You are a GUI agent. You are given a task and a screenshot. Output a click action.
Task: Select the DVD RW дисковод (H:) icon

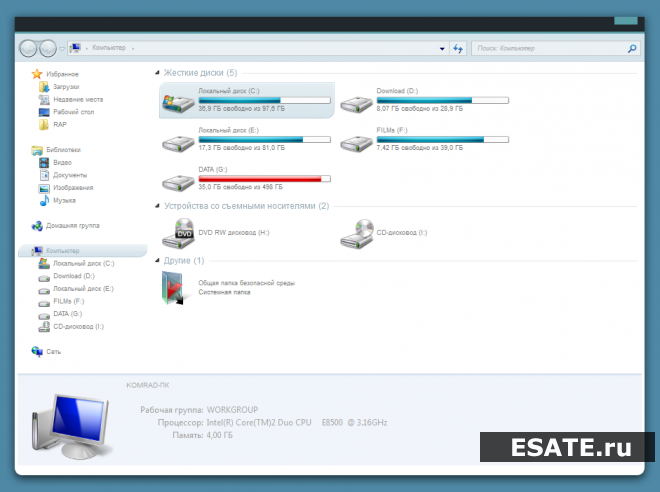pyautogui.click(x=178, y=234)
